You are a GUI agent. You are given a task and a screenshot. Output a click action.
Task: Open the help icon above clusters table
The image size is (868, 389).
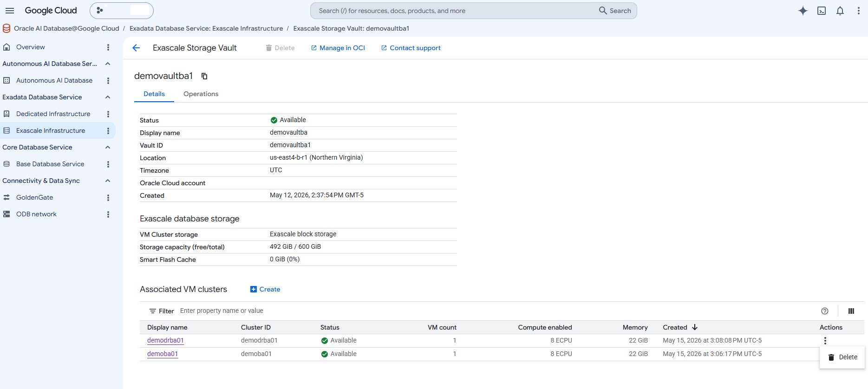pyautogui.click(x=825, y=311)
